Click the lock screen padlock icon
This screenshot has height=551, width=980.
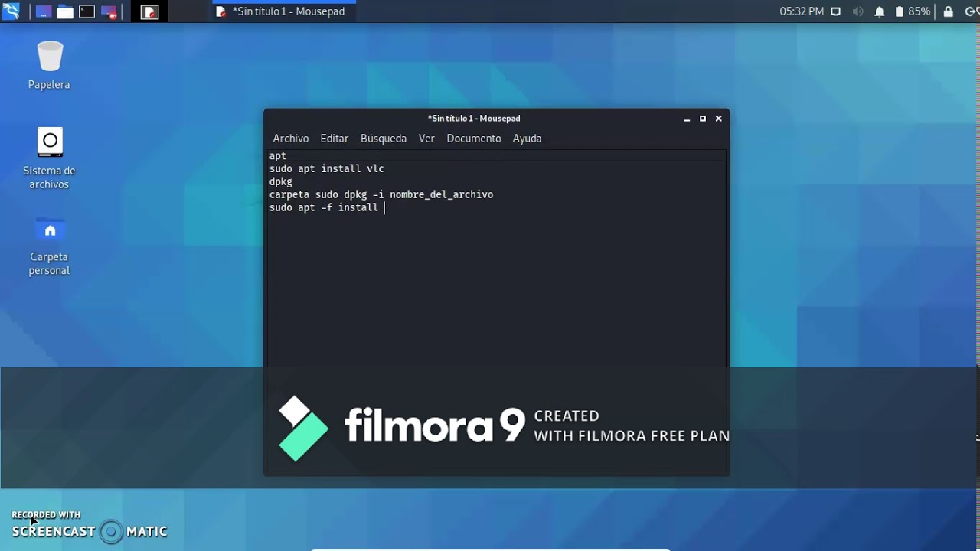coord(949,11)
